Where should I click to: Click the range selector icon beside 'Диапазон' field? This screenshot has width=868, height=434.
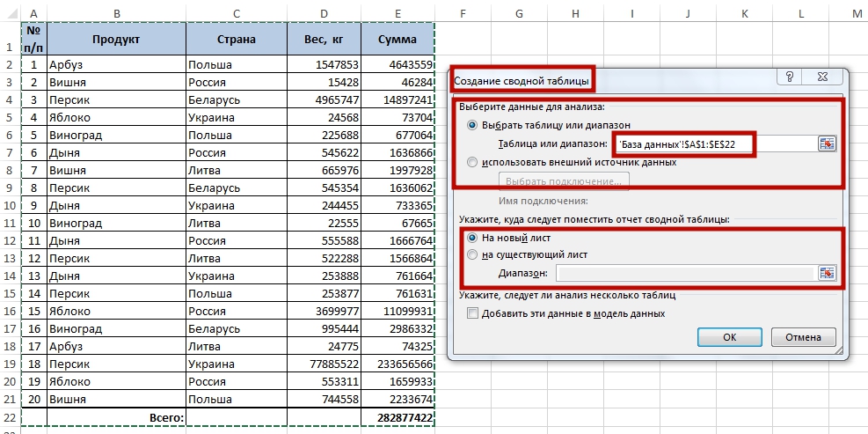pyautogui.click(x=826, y=273)
